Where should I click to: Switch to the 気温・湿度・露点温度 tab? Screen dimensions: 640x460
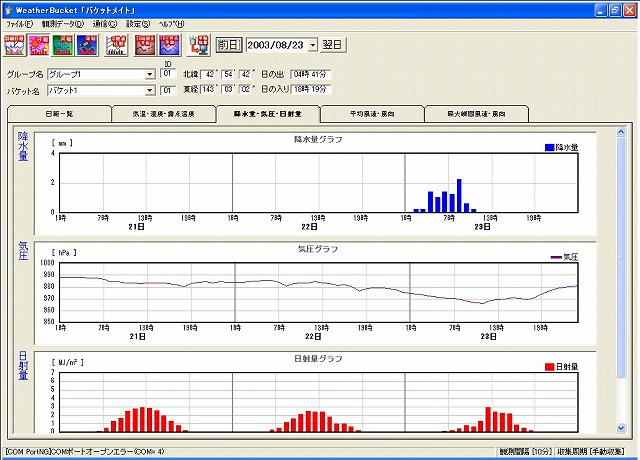coord(164,114)
